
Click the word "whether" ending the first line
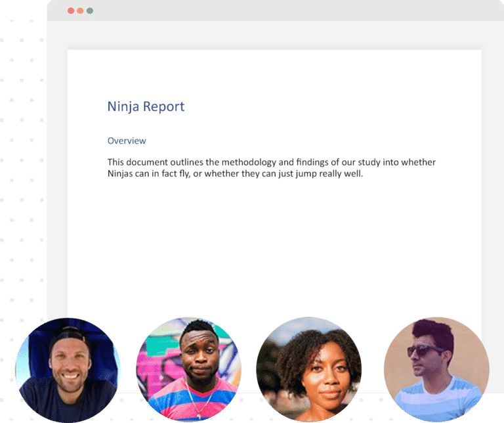click(419, 162)
